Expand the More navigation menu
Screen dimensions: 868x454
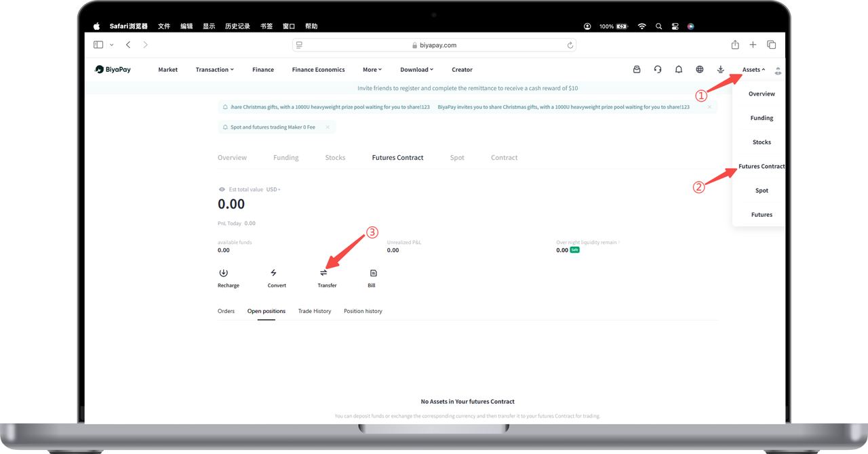click(x=372, y=70)
